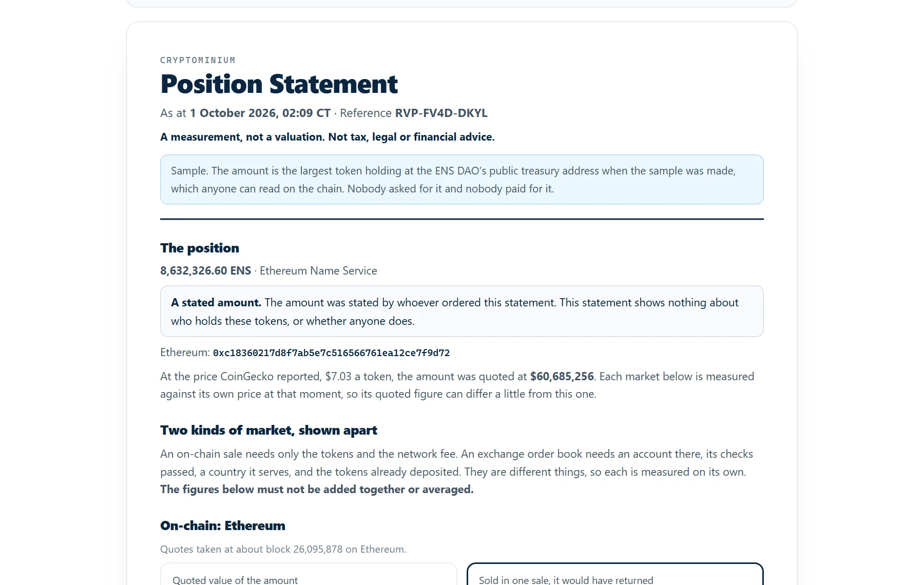Click the "The position" heading
The image size is (924, 585).
pyautogui.click(x=200, y=248)
